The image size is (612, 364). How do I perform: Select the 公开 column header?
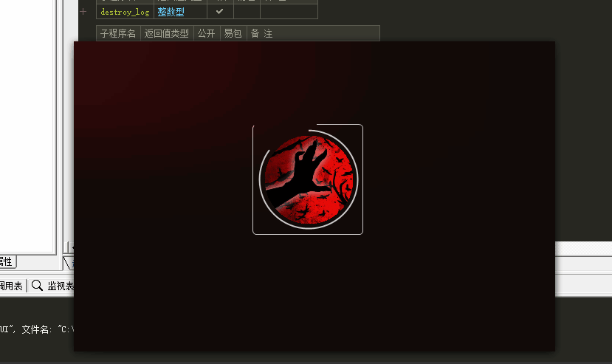click(x=206, y=33)
